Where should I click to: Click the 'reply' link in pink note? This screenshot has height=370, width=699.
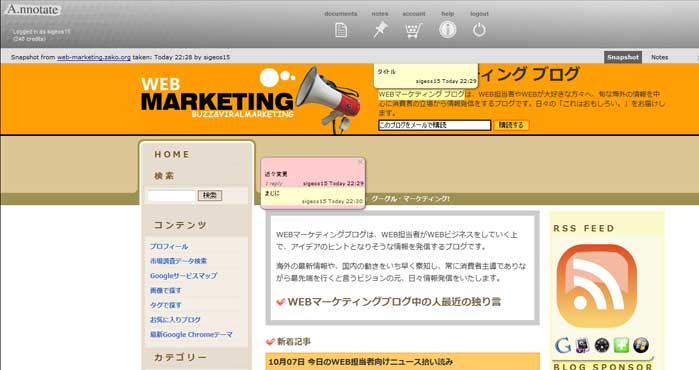point(274,183)
